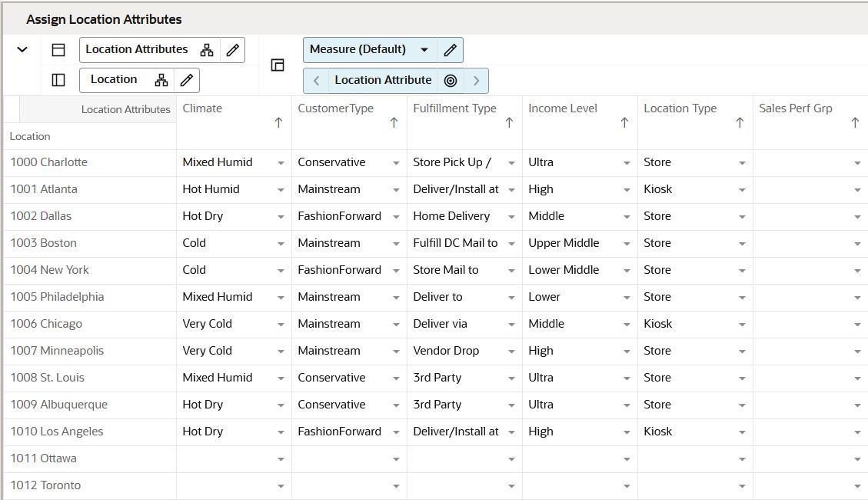
Task: Click the target icon next to Location Attribute
Action: click(x=452, y=79)
